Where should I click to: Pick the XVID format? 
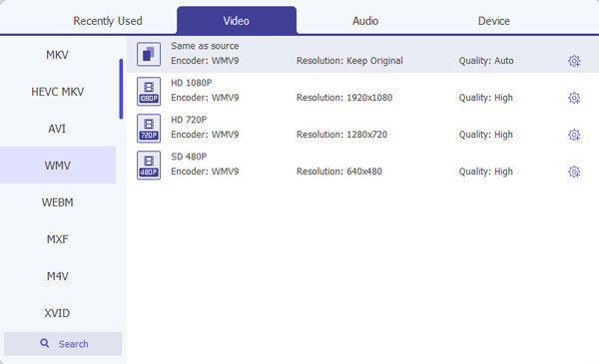57,313
